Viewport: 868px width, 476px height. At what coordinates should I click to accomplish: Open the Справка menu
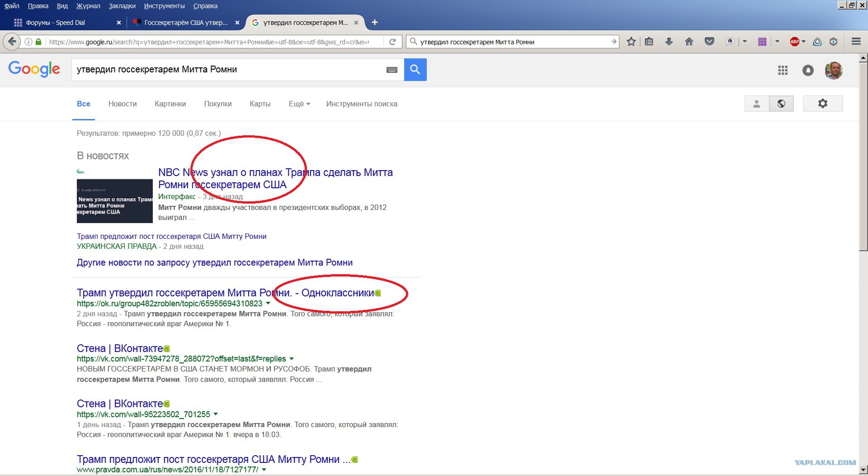[205, 6]
